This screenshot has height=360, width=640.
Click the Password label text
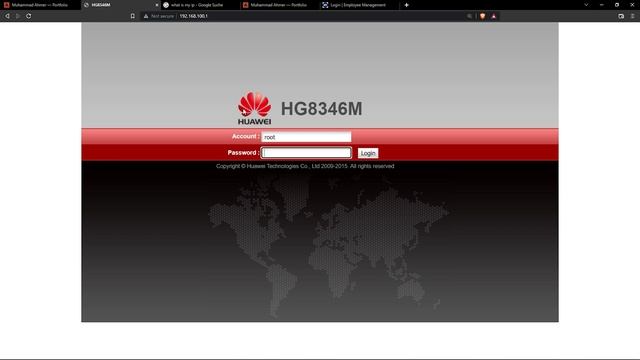coord(243,153)
